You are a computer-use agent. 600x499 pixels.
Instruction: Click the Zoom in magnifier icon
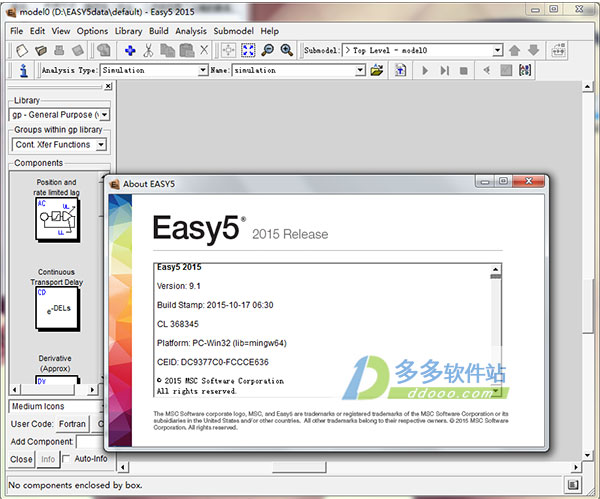click(x=287, y=50)
